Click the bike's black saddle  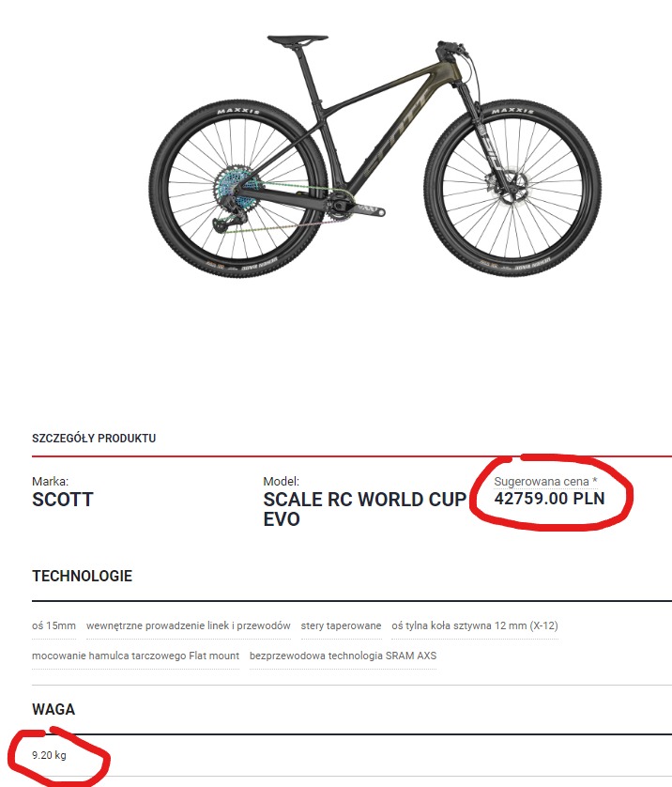point(298,39)
